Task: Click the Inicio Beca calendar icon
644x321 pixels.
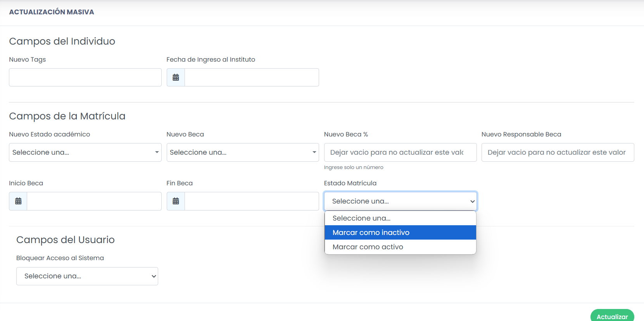Action: click(x=18, y=201)
